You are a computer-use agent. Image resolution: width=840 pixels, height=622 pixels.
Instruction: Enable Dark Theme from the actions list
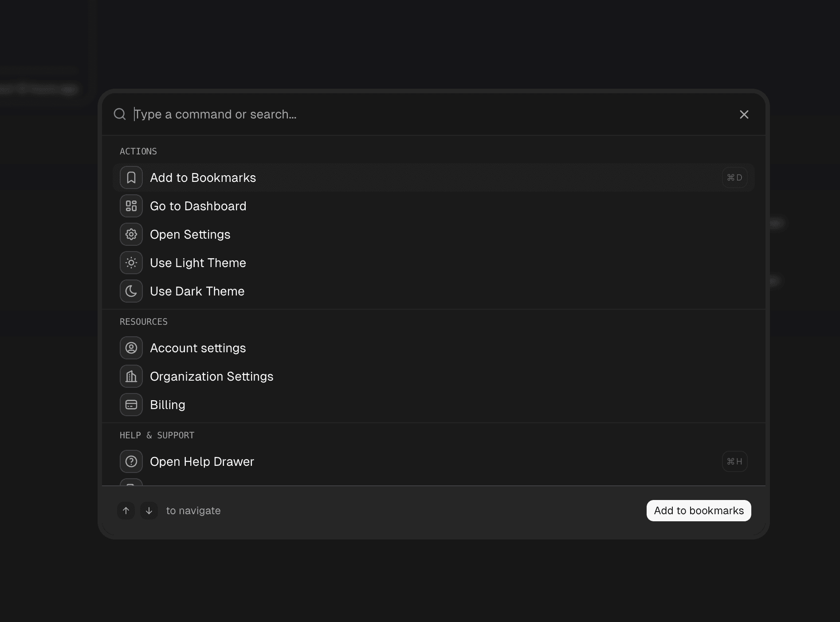point(197,291)
